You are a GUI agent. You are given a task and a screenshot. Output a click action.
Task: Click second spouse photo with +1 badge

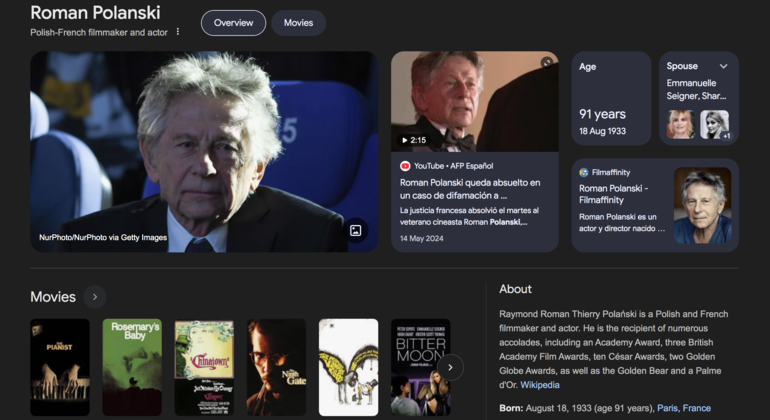(715, 125)
